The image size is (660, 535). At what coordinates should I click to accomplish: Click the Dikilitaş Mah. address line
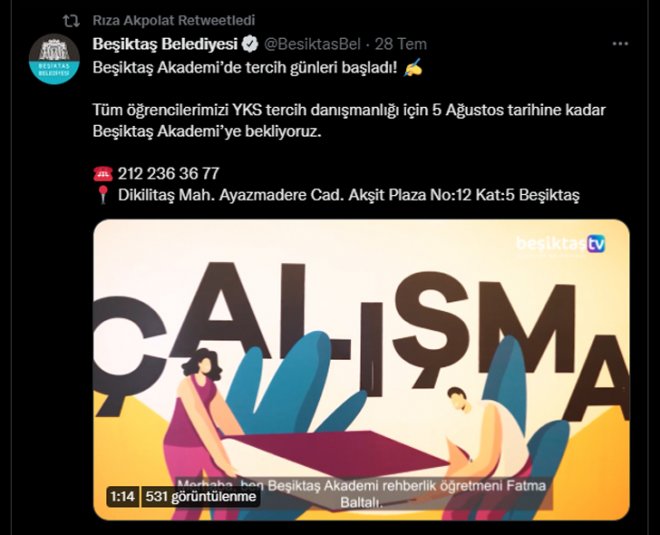(349, 195)
